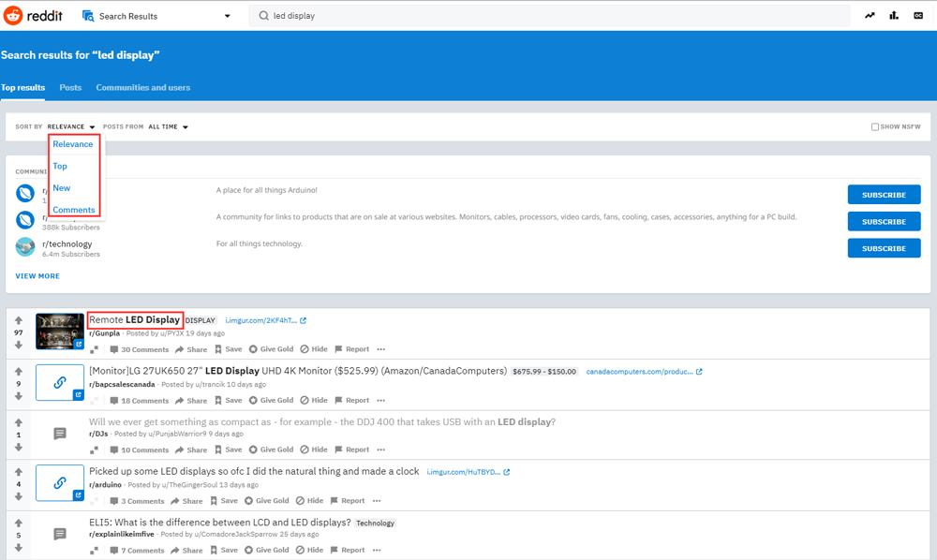Screen dimensions: 937x560
Task: Expand the LG 27UK650 post preview
Action: (x=94, y=401)
